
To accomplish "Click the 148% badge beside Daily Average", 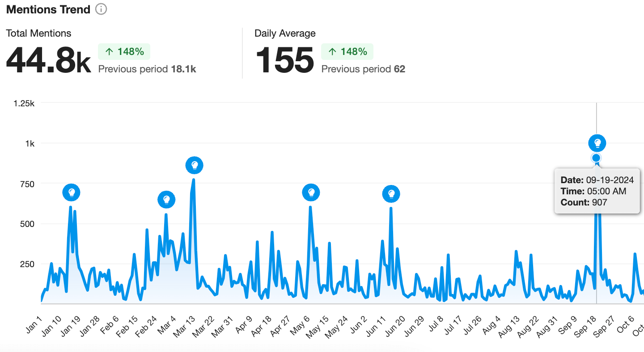I will coord(347,52).
